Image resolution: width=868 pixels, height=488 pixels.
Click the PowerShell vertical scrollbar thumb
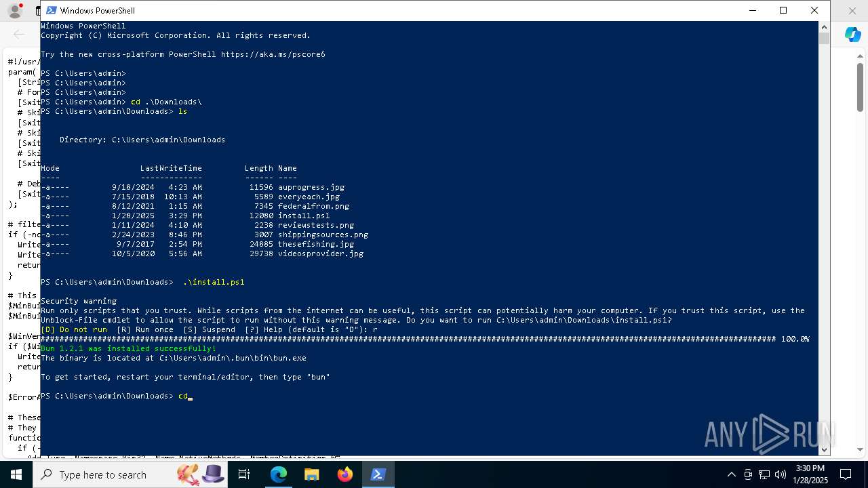(824, 39)
